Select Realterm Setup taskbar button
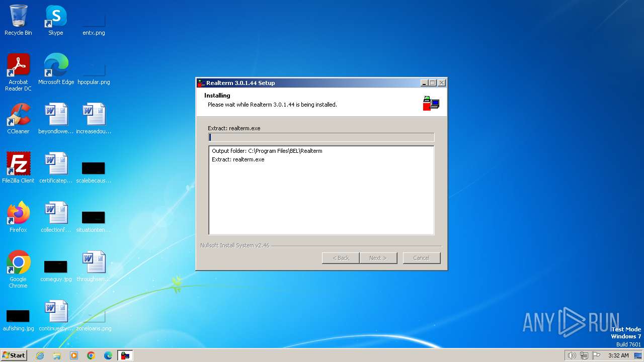This screenshot has width=644, height=362. tap(125, 355)
